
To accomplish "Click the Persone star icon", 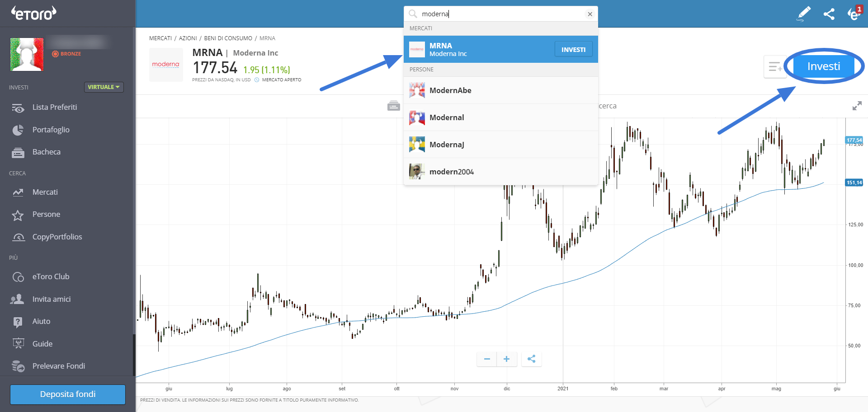I will (18, 215).
